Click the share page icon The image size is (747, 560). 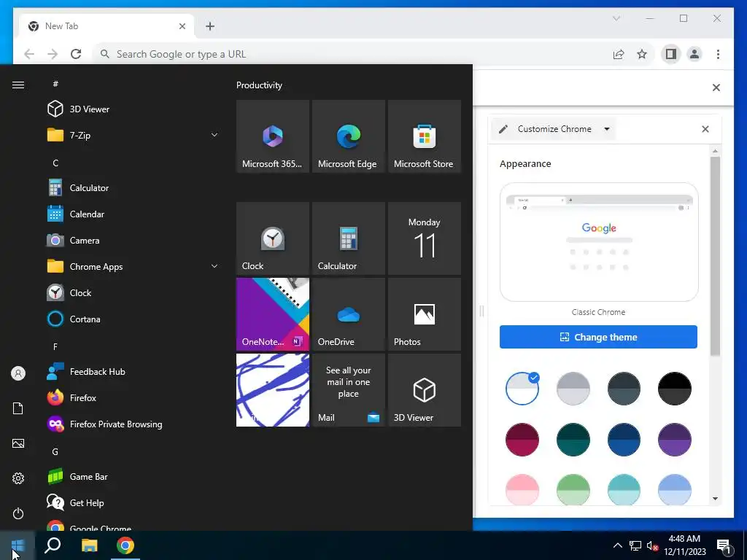point(619,54)
